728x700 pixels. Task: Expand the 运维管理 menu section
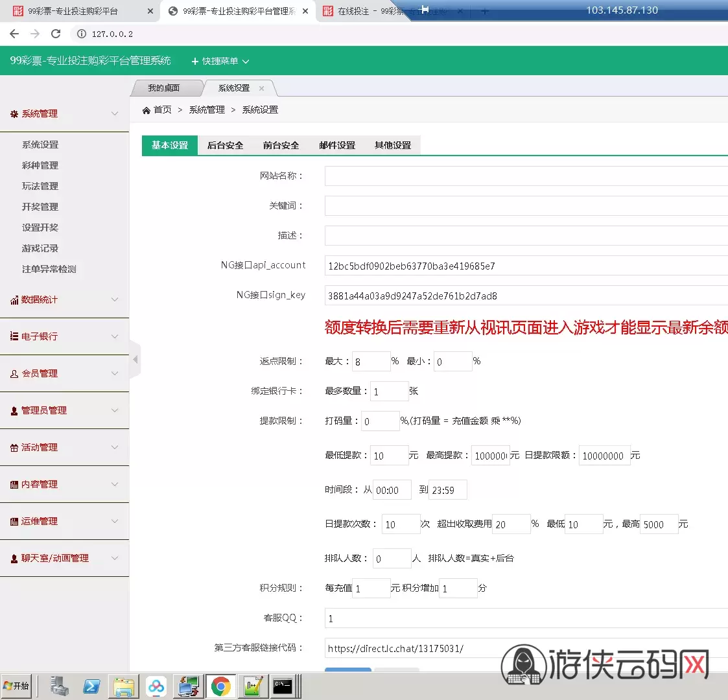pyautogui.click(x=115, y=521)
